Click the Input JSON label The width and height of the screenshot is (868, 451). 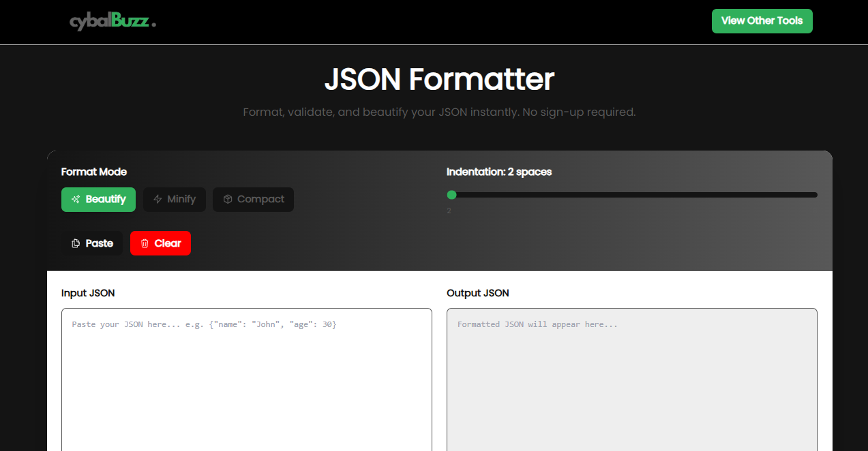[87, 293]
